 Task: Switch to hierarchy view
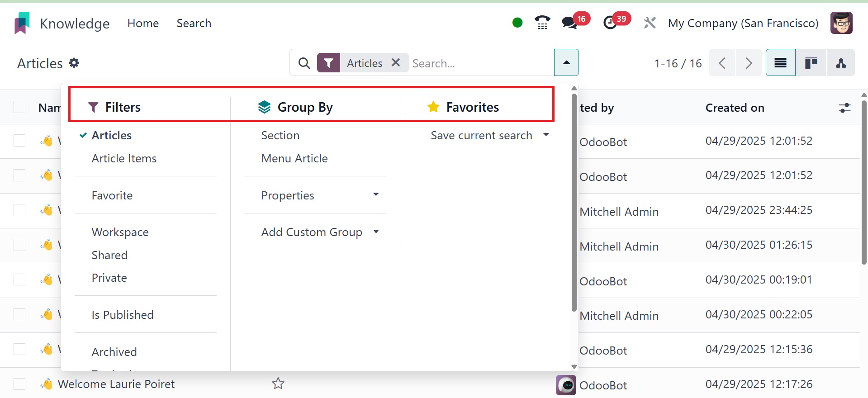tap(840, 63)
